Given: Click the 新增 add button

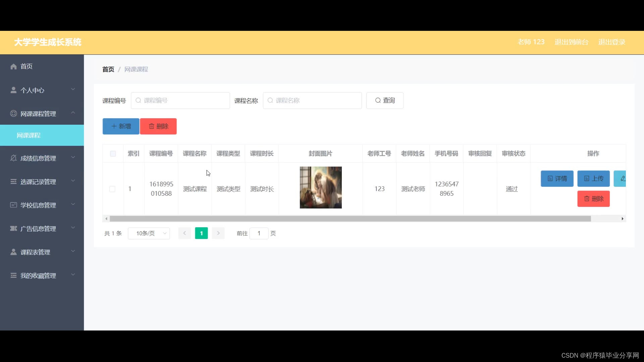Looking at the screenshot, I should point(121,126).
